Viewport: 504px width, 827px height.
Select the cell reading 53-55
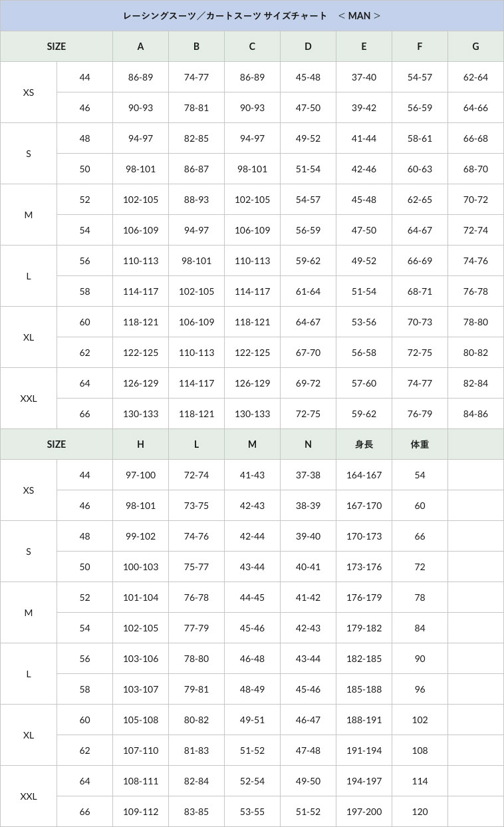click(252, 811)
